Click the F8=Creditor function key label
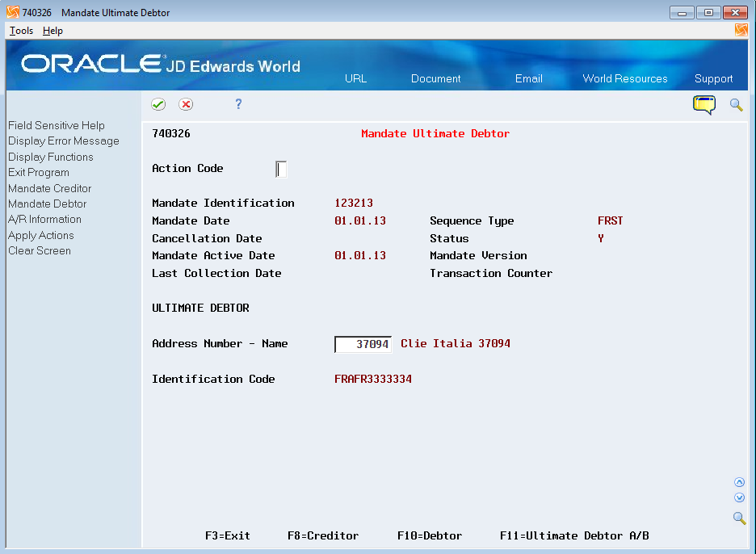756x554 pixels. (323, 535)
